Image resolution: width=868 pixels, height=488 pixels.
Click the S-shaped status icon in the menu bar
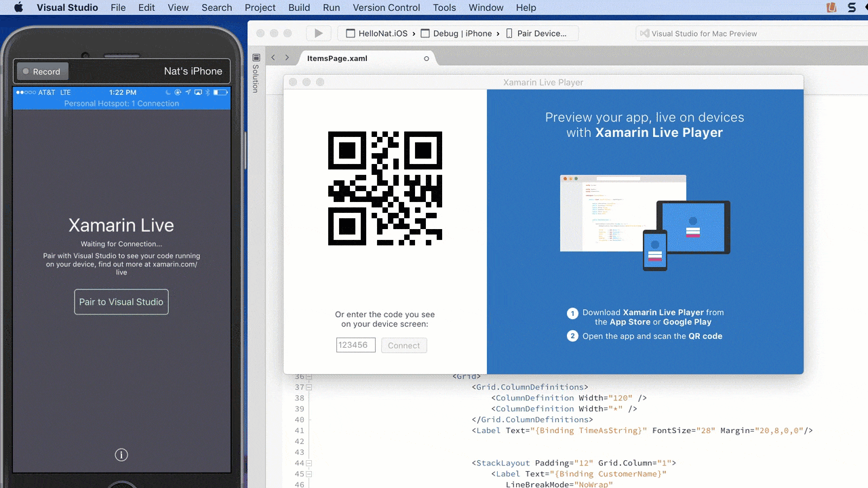click(x=852, y=7)
